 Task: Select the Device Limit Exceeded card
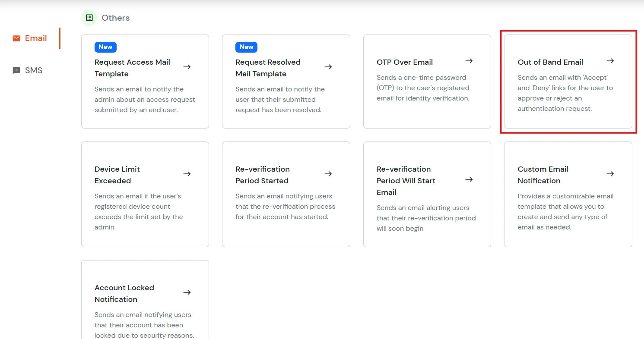pyautogui.click(x=145, y=194)
